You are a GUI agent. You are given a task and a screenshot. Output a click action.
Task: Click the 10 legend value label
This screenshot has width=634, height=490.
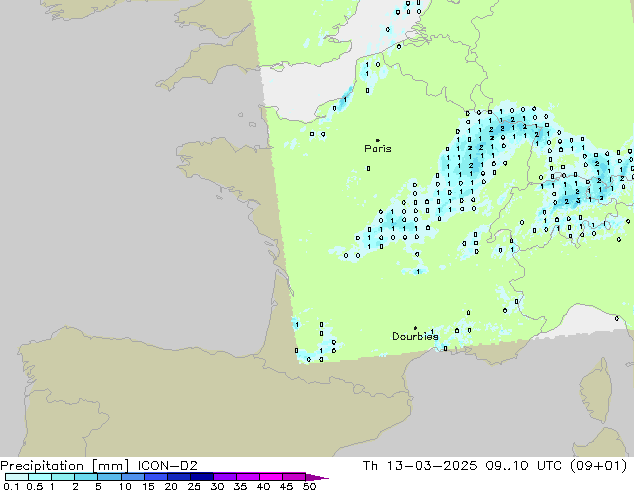[125, 486]
